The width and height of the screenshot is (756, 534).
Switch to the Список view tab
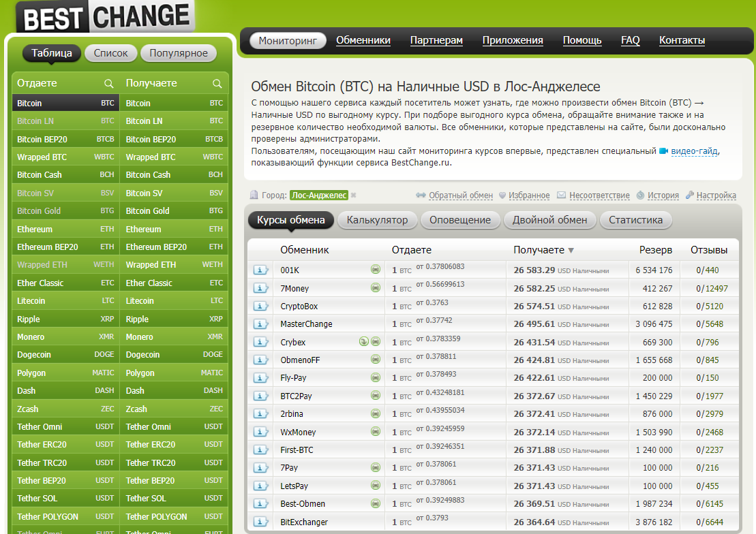111,53
